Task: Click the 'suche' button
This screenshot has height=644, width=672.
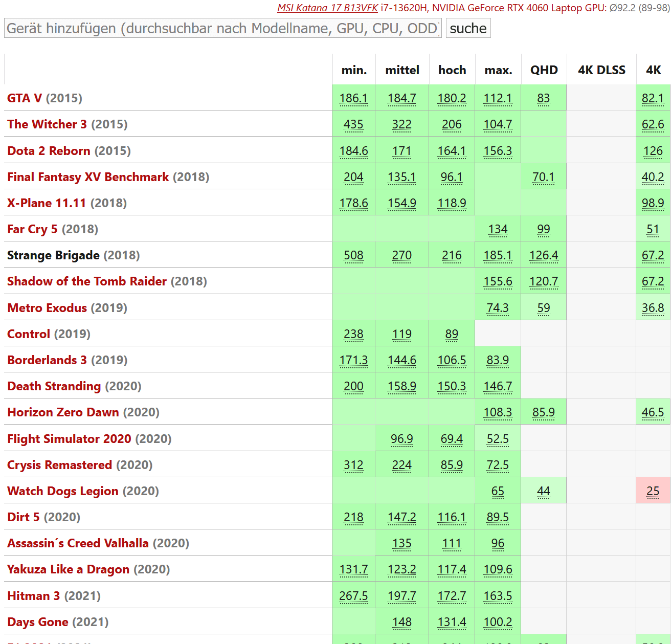Action: tap(468, 28)
